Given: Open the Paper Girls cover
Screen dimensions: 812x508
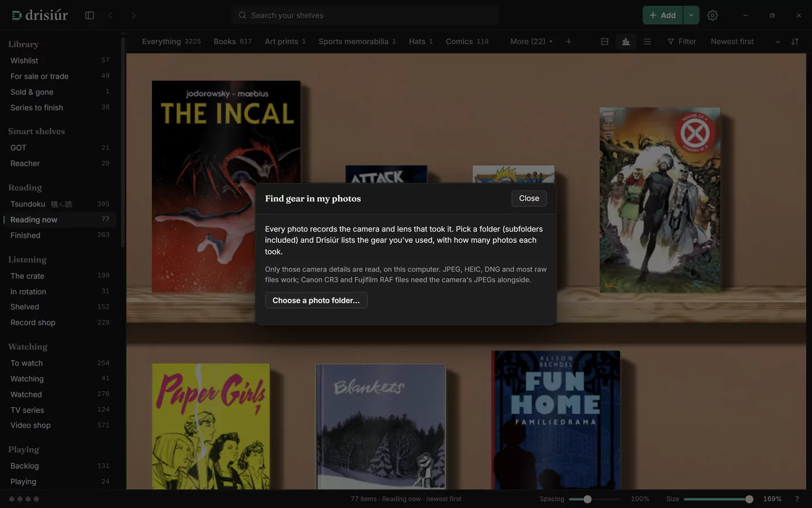Looking at the screenshot, I should (211, 426).
